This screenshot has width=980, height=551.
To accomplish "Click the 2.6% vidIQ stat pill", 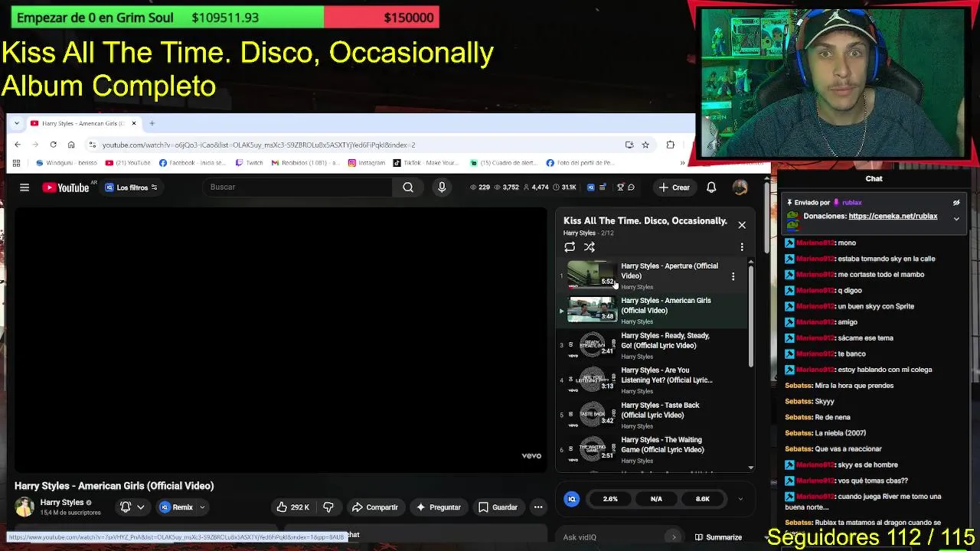I will (610, 499).
